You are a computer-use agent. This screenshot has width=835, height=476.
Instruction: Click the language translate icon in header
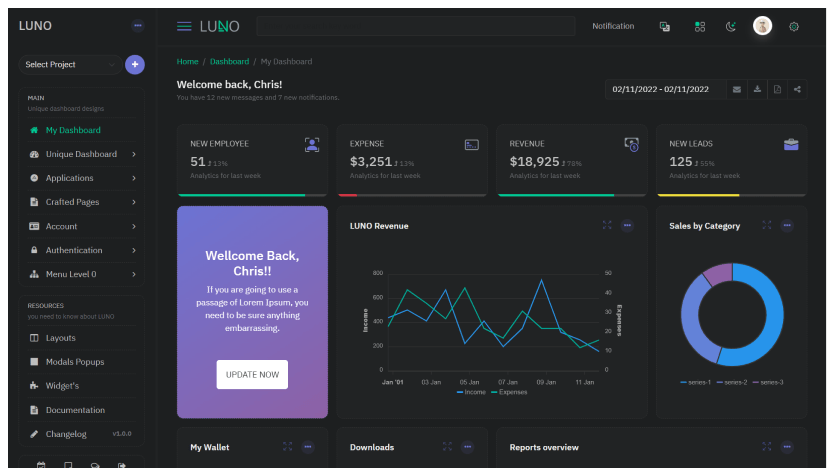pyautogui.click(x=665, y=26)
